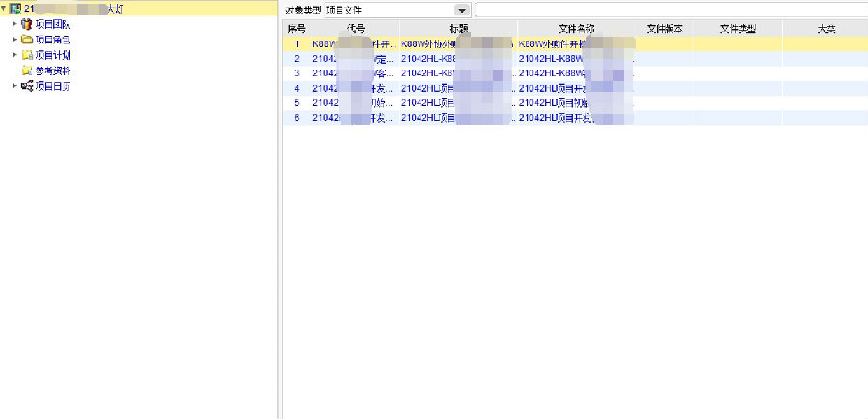The height and width of the screenshot is (419, 868).
Task: Select the 项目团队 tree label
Action: [53, 24]
